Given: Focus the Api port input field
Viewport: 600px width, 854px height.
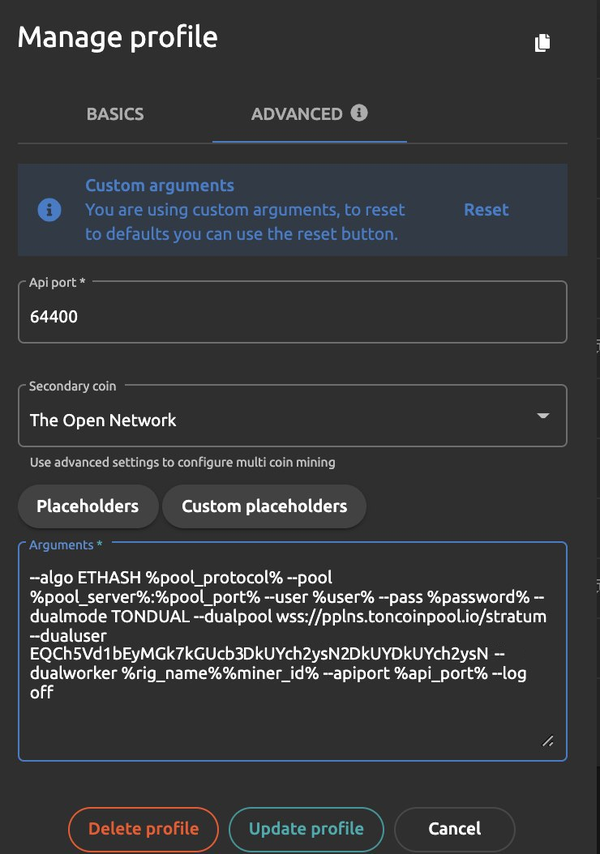Looking at the screenshot, I should 292,317.
